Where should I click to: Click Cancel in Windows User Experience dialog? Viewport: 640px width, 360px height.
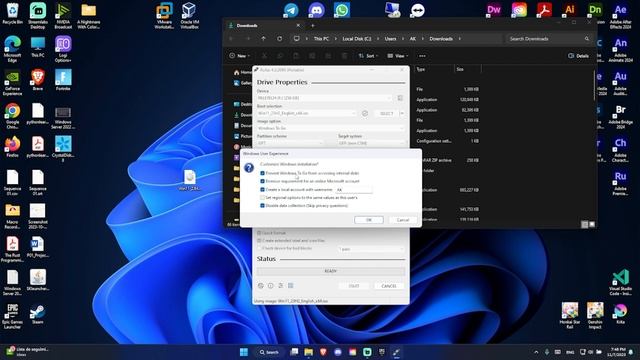pyautogui.click(x=402, y=220)
